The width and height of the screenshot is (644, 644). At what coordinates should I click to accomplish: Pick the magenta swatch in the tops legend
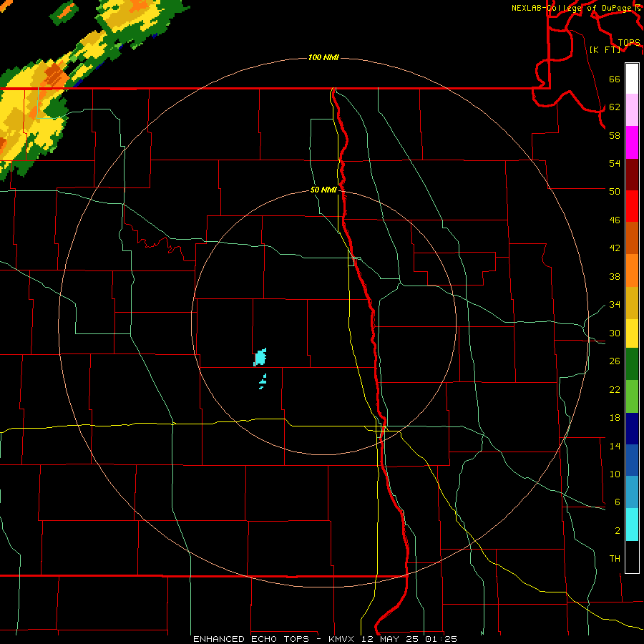(x=632, y=142)
